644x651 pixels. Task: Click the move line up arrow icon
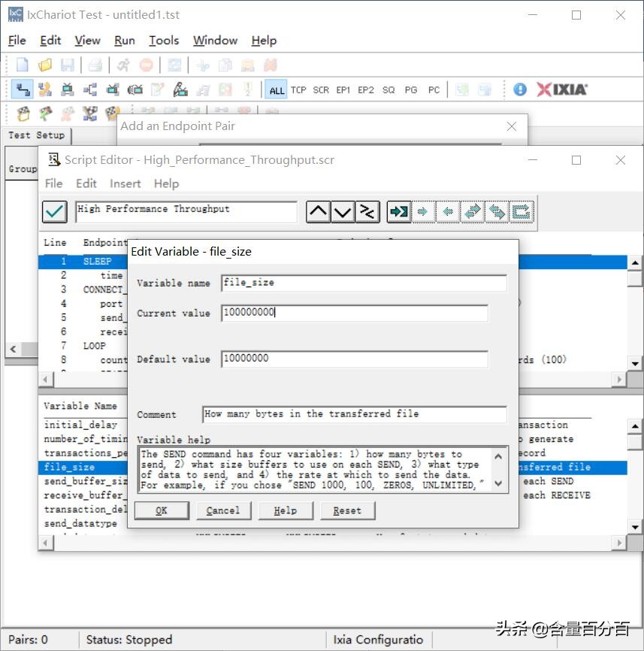click(x=318, y=212)
